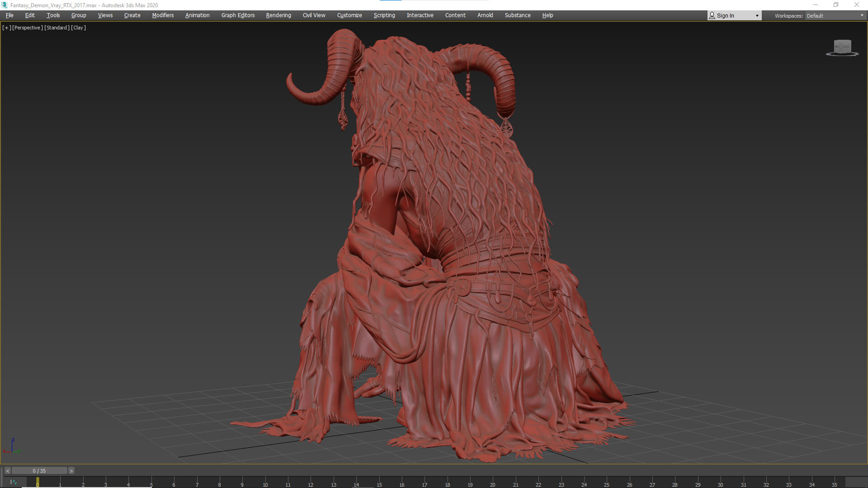Click the XYZ axis tripod in viewport corner

point(12,446)
